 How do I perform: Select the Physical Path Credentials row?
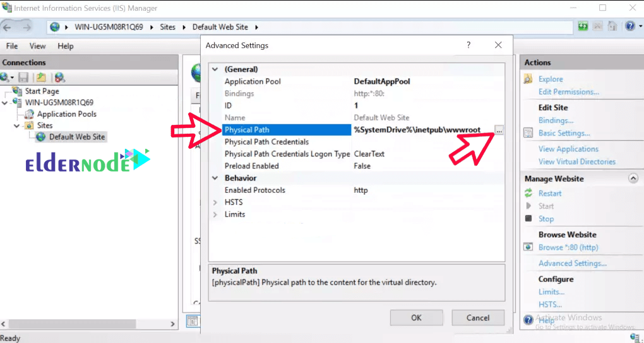click(357, 141)
